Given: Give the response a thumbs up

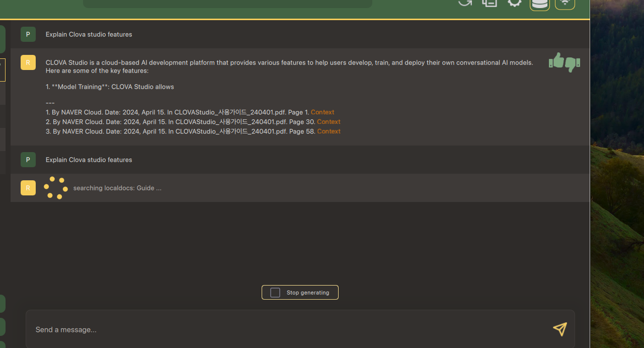Looking at the screenshot, I should click(556, 61).
